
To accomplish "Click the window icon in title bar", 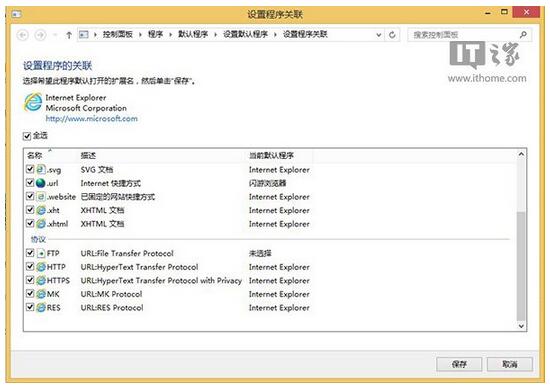I will coord(16,14).
